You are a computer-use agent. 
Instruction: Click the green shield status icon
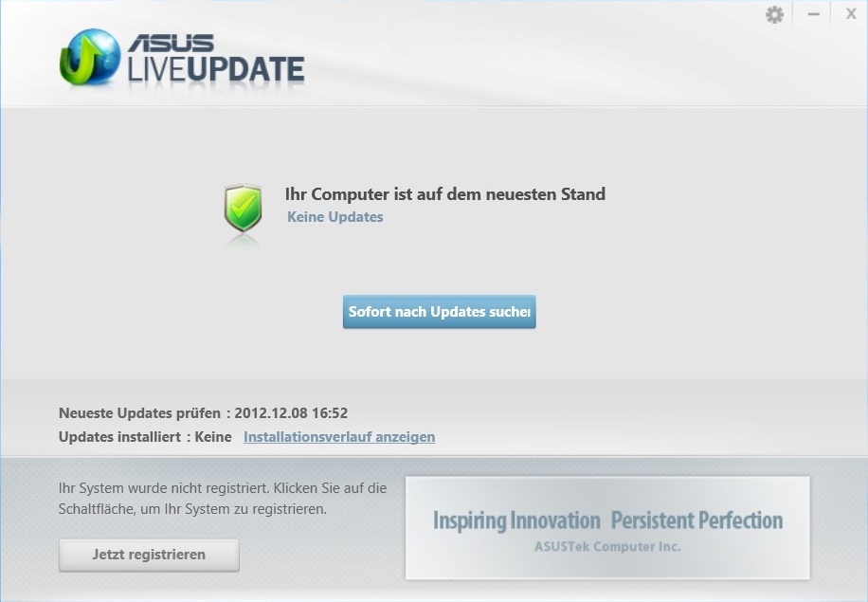(x=243, y=209)
